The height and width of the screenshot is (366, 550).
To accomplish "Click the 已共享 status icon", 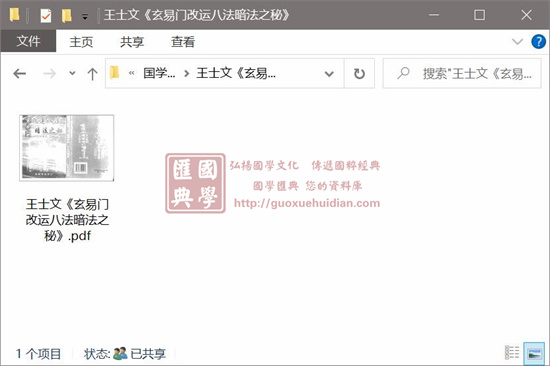I will (120, 353).
